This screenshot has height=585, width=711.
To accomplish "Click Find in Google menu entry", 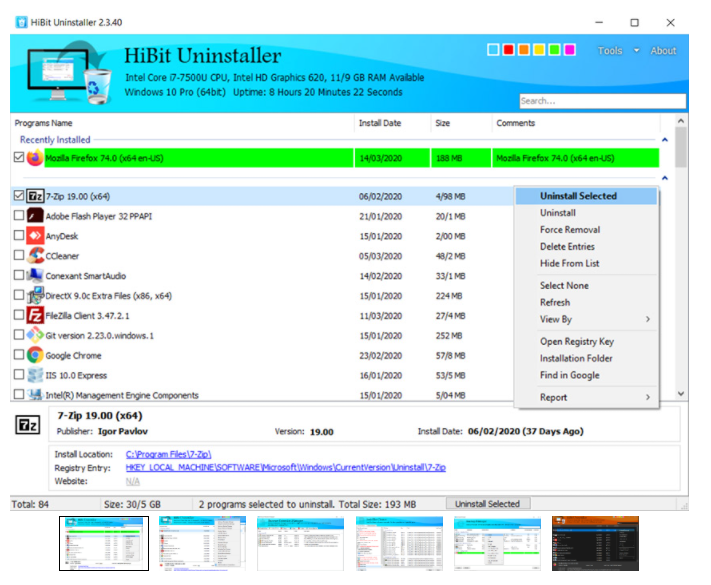I will (x=586, y=375).
